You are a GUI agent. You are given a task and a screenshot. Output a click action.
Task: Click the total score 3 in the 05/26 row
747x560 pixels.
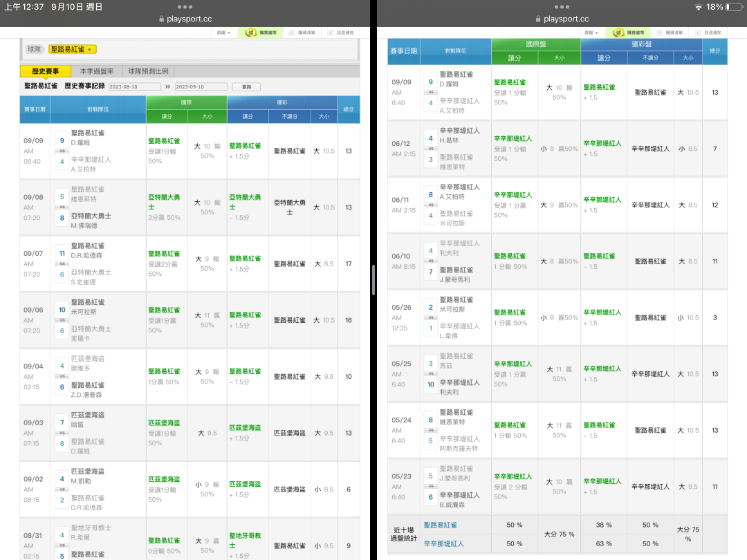pos(715,317)
